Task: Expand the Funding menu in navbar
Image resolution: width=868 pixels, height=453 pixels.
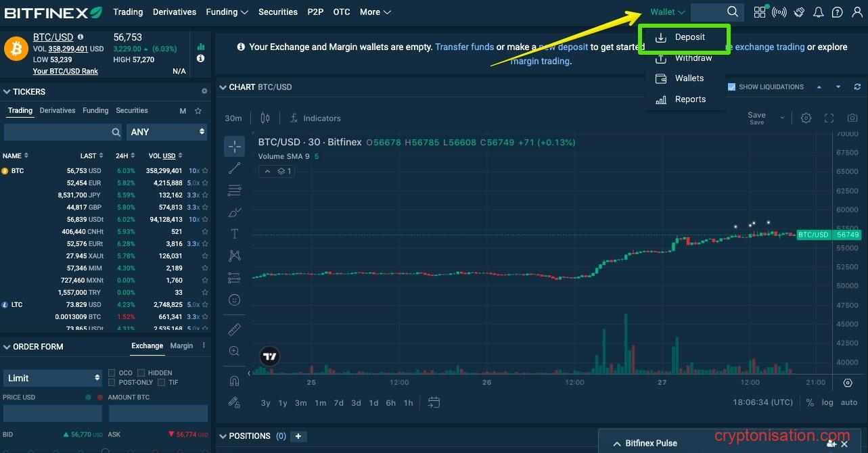Action: point(227,12)
